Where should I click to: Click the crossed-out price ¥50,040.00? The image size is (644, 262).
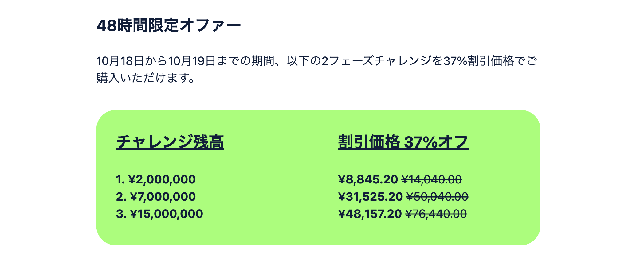coord(437,197)
